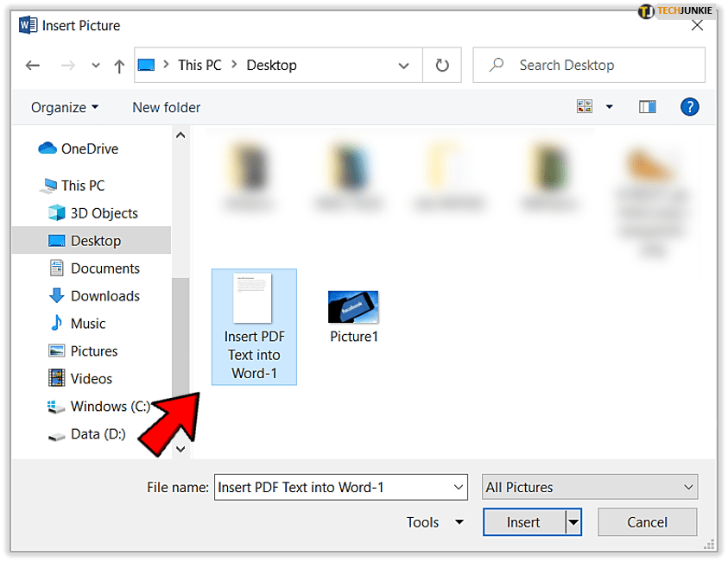Open the Organize menu

click(65, 108)
